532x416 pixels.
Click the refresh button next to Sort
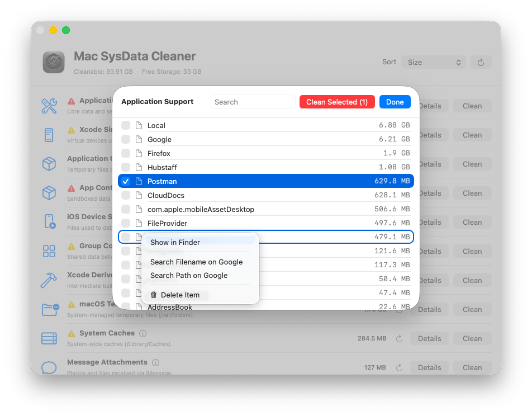pos(481,62)
